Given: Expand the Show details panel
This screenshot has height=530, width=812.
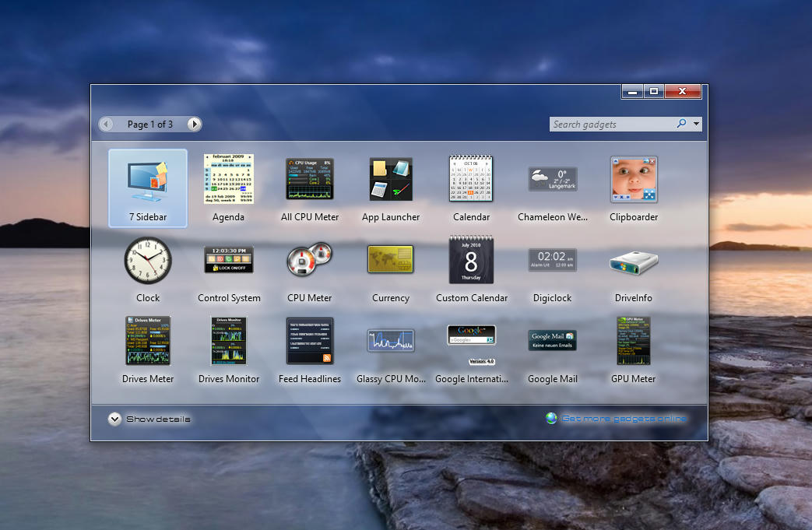Looking at the screenshot, I should (x=114, y=419).
